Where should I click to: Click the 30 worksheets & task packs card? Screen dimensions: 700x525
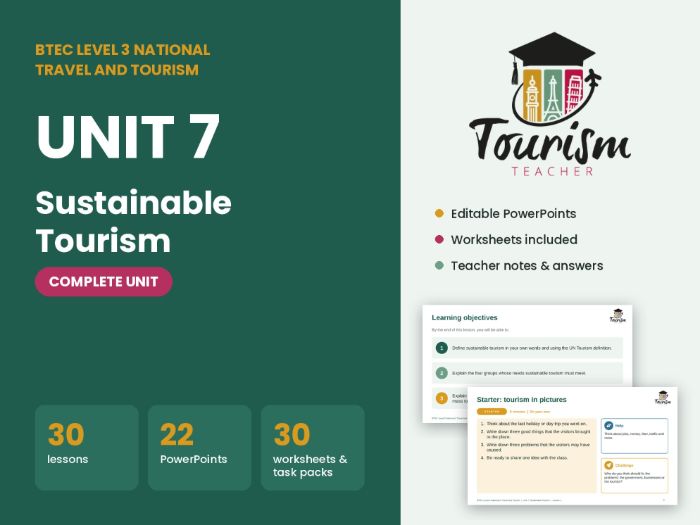coord(312,447)
